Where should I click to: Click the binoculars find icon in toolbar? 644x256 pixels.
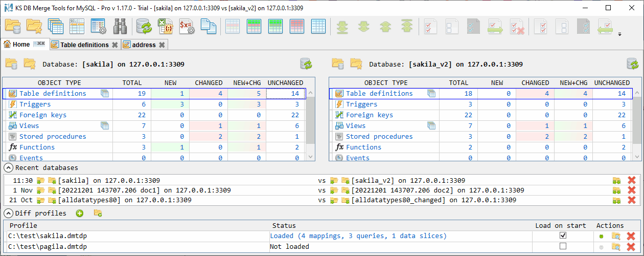pos(120,26)
